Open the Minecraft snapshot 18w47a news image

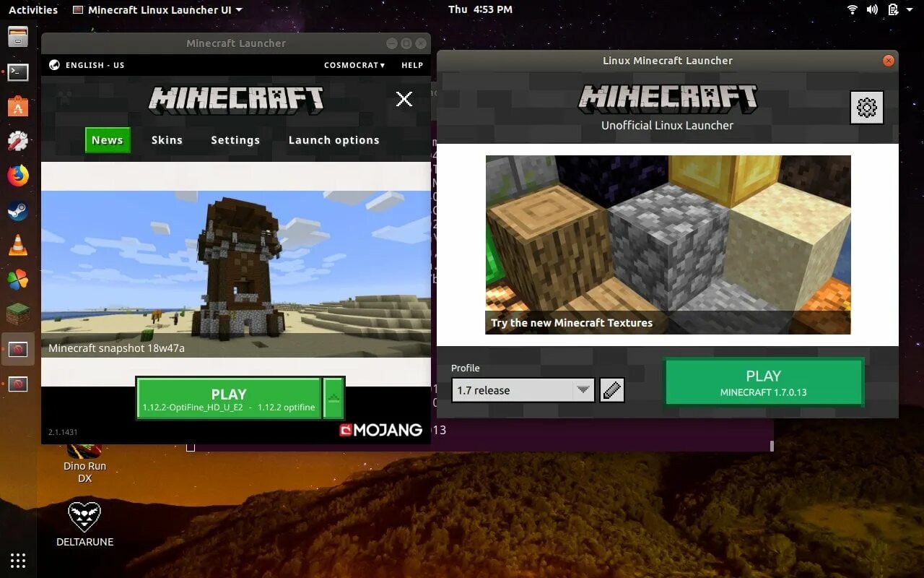[x=236, y=274]
